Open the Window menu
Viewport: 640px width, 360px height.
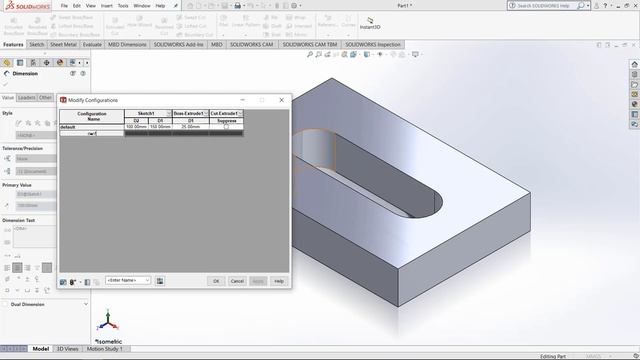(x=142, y=6)
